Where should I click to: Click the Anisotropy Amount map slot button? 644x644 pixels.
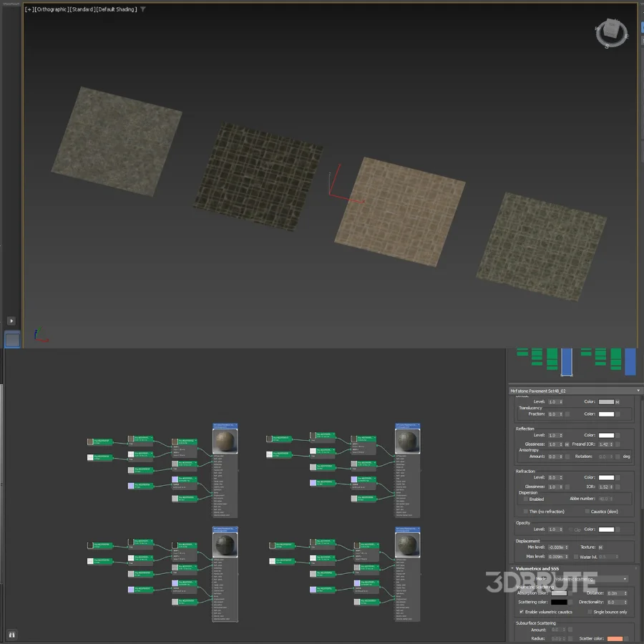coord(567,457)
